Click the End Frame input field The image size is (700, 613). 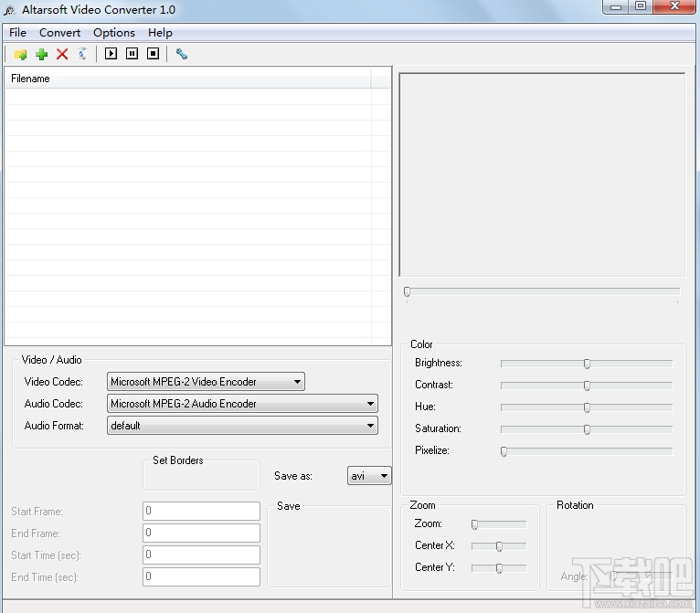(x=201, y=533)
